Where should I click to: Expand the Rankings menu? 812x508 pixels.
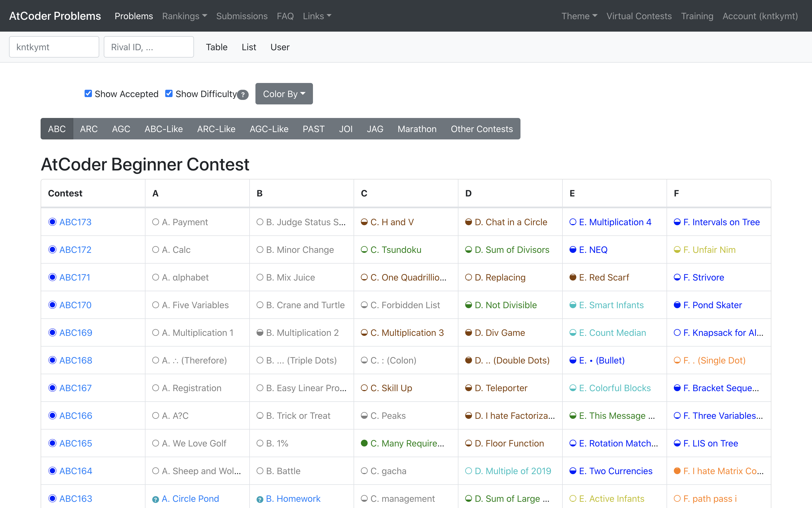click(185, 16)
